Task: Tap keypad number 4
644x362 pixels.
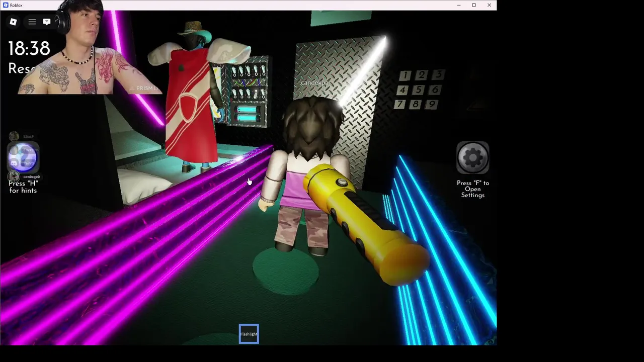Action: pyautogui.click(x=403, y=90)
